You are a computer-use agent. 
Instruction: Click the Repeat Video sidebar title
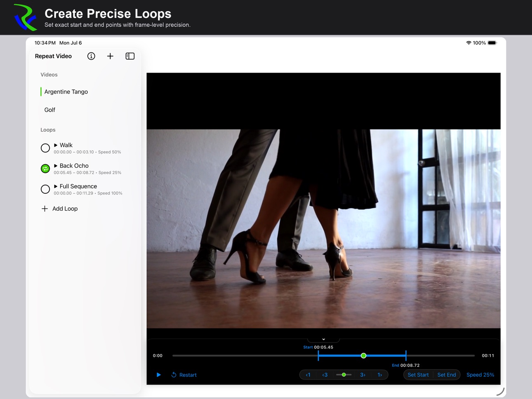(x=53, y=56)
